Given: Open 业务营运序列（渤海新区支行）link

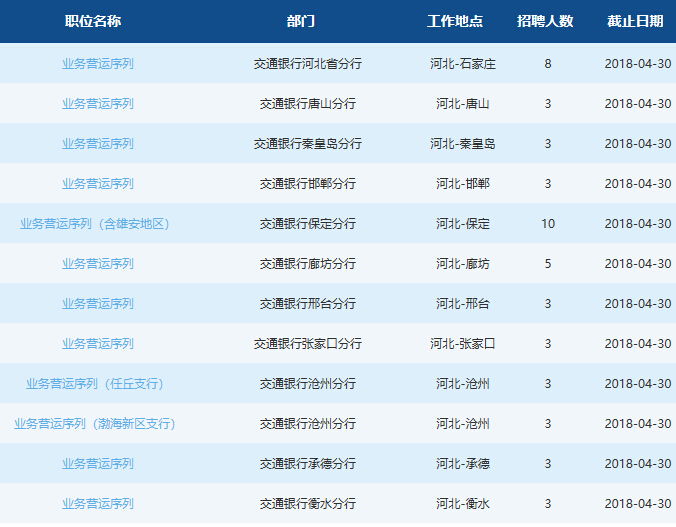Looking at the screenshot, I should [95, 423].
